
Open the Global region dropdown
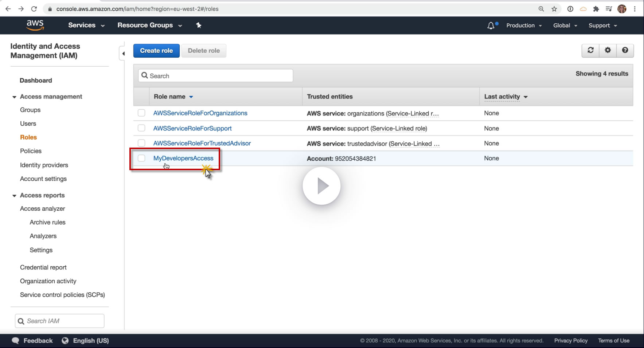(565, 26)
